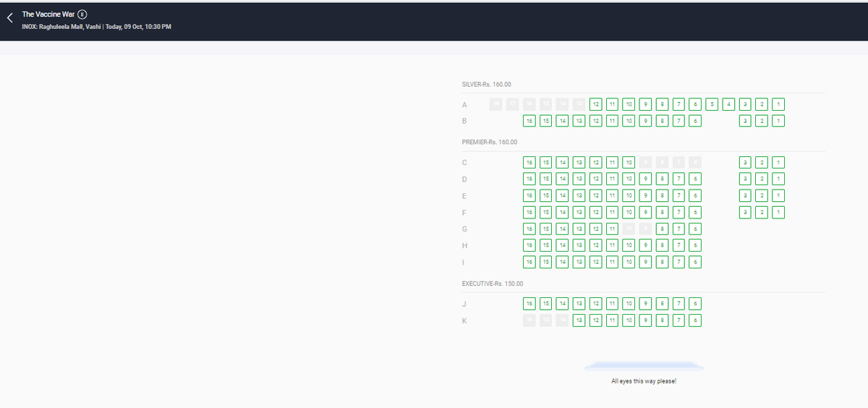Screen dimensions: 868x408
Task: Click the INOX Raghuleela Mall showtime details
Action: coord(97,27)
